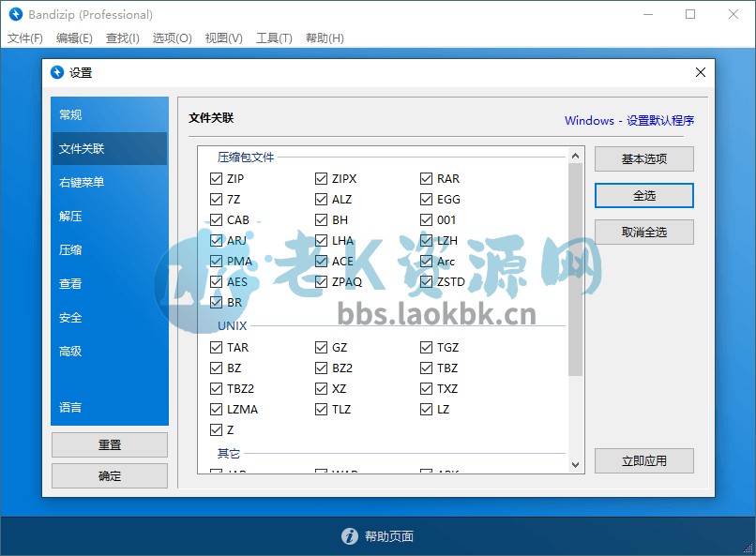The width and height of the screenshot is (756, 556).
Task: Click the settings dialog logo icon
Action: (57, 72)
